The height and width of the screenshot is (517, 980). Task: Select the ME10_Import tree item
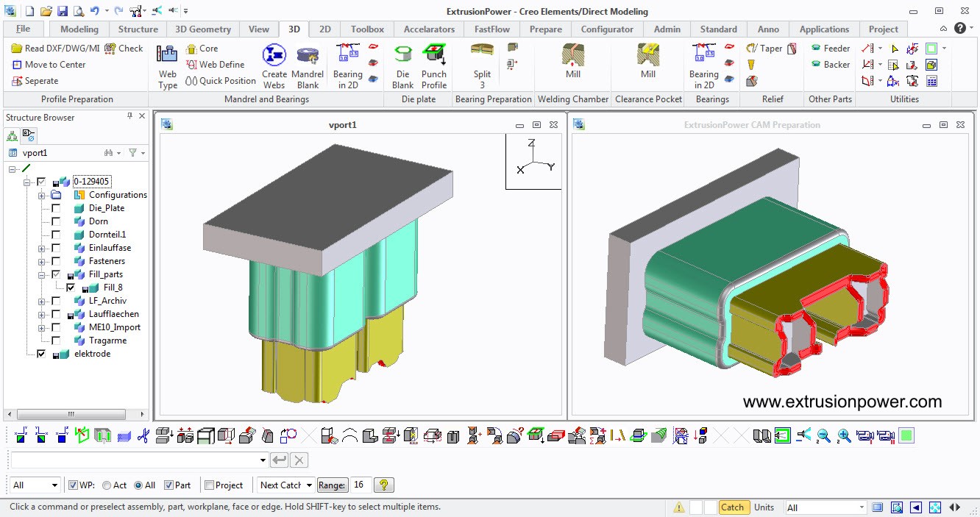(x=114, y=327)
